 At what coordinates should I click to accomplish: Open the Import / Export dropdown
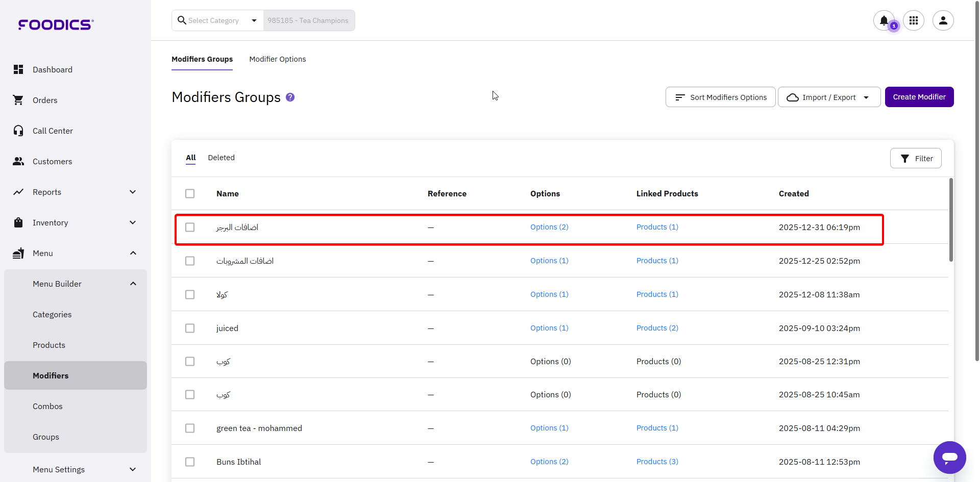[x=828, y=97]
